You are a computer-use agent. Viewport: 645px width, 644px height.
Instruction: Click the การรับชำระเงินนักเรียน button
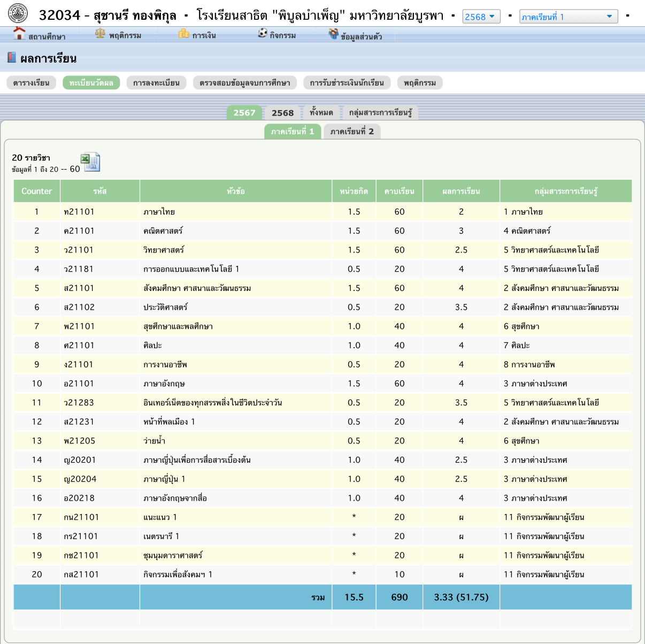point(347,83)
